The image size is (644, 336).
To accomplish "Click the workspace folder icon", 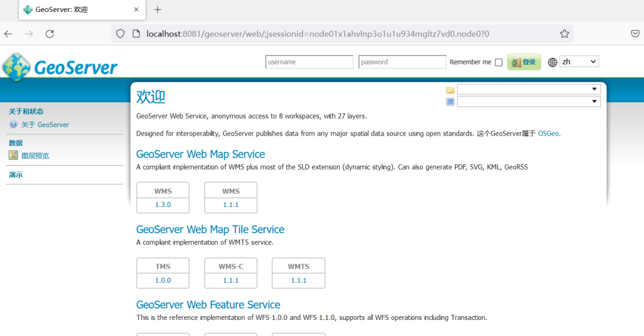I will 450,90.
